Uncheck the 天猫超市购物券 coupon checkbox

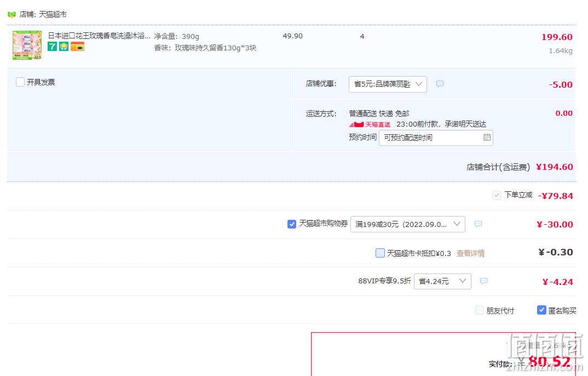(x=292, y=224)
